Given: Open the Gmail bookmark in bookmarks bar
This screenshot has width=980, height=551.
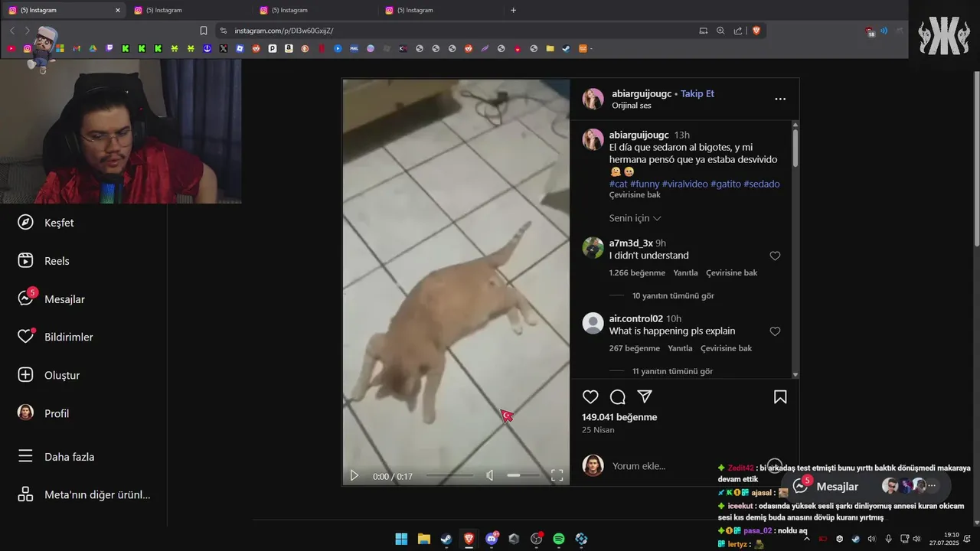Looking at the screenshot, I should [x=77, y=48].
